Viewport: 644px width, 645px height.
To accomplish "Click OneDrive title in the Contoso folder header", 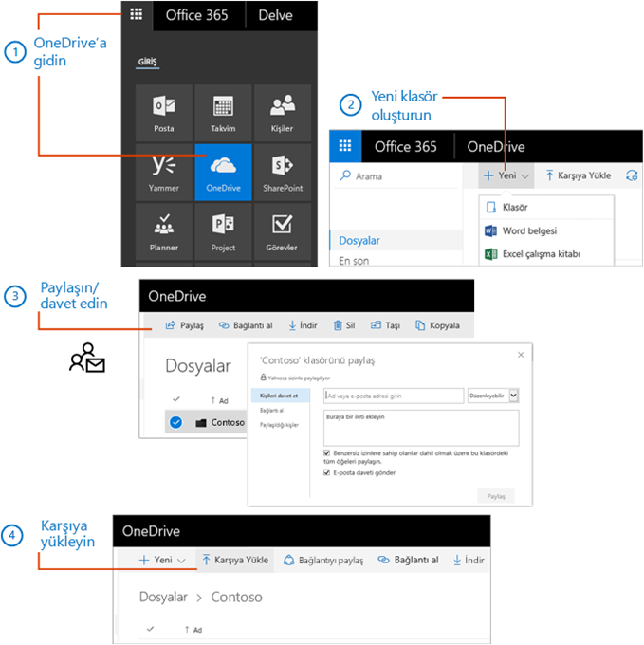I will pos(151,530).
